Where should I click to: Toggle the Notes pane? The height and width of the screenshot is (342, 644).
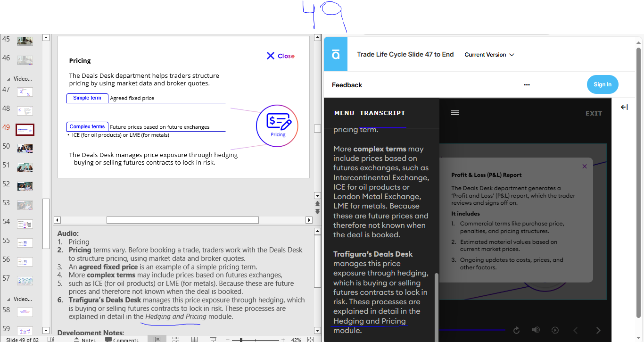85,340
